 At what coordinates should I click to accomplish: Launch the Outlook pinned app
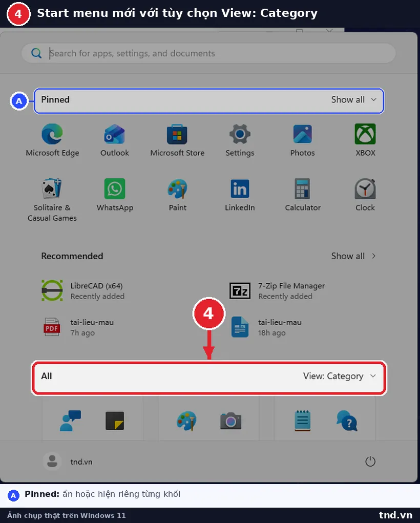[115, 140]
